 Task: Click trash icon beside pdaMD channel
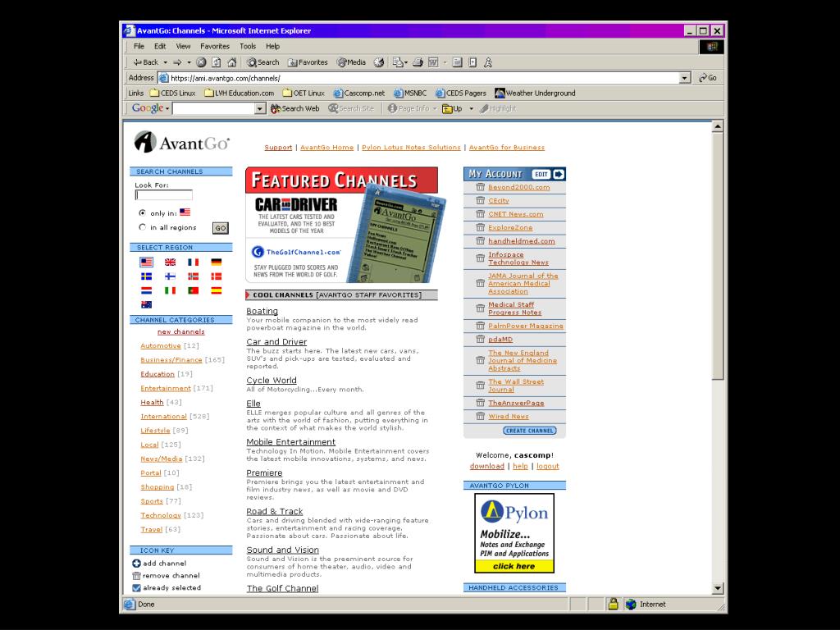pos(480,340)
